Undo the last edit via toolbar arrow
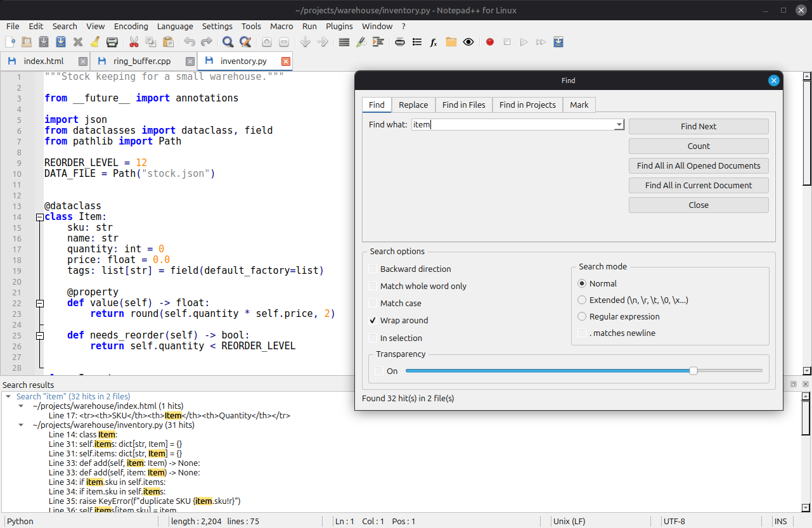This screenshot has width=812, height=528. tap(190, 42)
